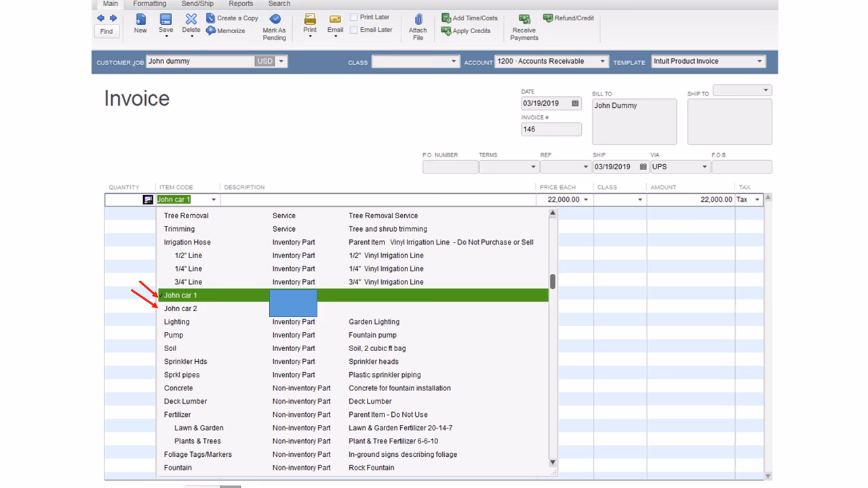Viewport: 868px width, 488px height.
Task: Click Memorize in the toolbar
Action: (226, 30)
